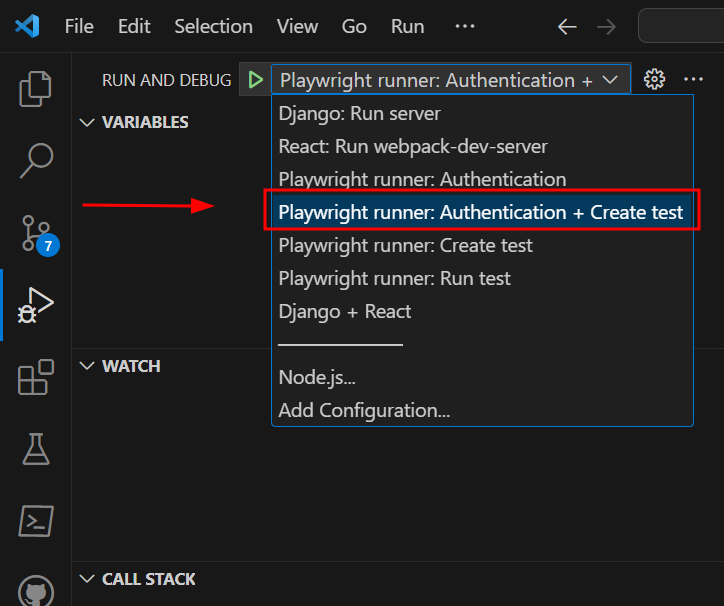The image size is (724, 606).
Task: Open the File menu
Action: pyautogui.click(x=79, y=26)
